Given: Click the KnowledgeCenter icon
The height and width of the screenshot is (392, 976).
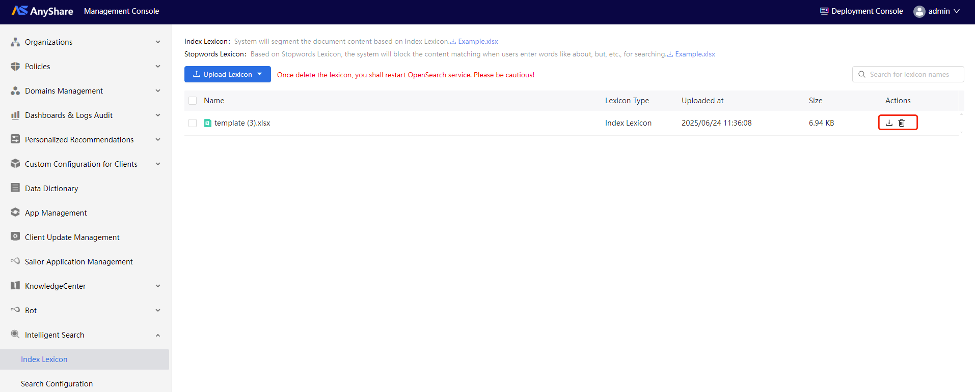Looking at the screenshot, I should pyautogui.click(x=16, y=286).
